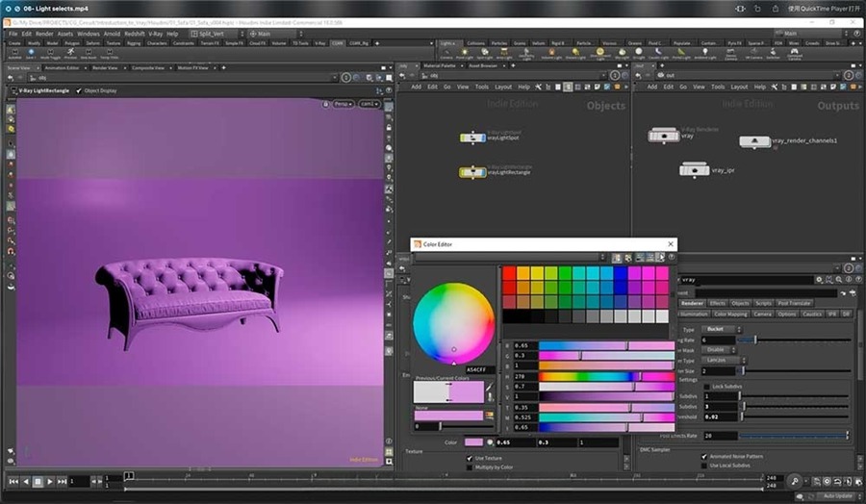Click the Point Light shelf tool
The height and width of the screenshot is (504, 866).
click(465, 54)
